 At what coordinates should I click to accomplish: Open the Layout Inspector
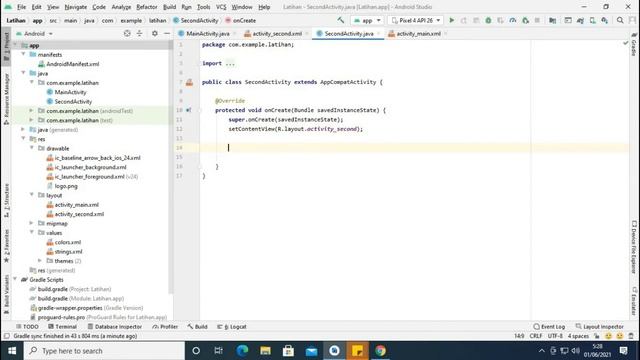600,327
